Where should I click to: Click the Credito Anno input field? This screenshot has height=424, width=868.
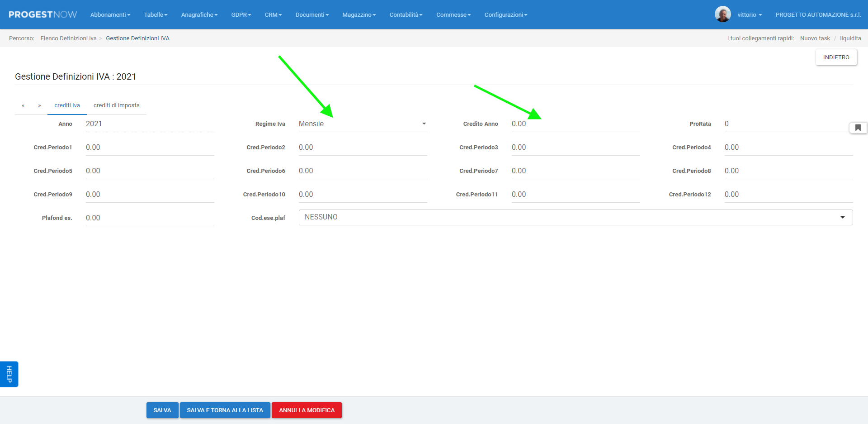coord(575,124)
